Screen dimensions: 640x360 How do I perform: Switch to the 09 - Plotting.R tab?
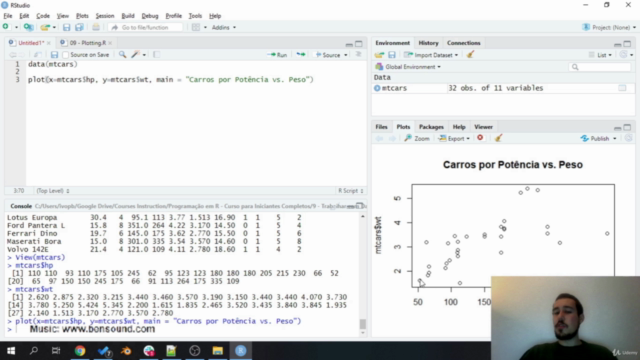pyautogui.click(x=86, y=43)
